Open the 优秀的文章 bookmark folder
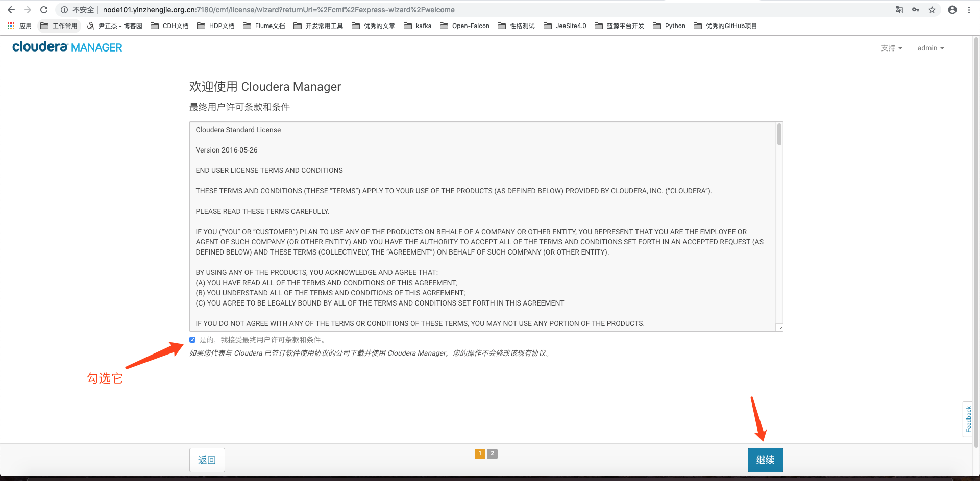980x481 pixels. tap(373, 26)
